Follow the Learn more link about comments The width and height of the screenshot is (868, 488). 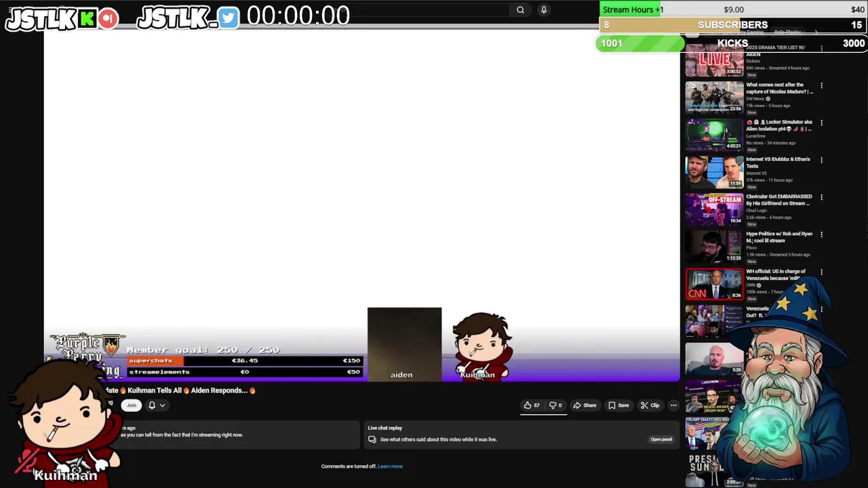(x=390, y=466)
